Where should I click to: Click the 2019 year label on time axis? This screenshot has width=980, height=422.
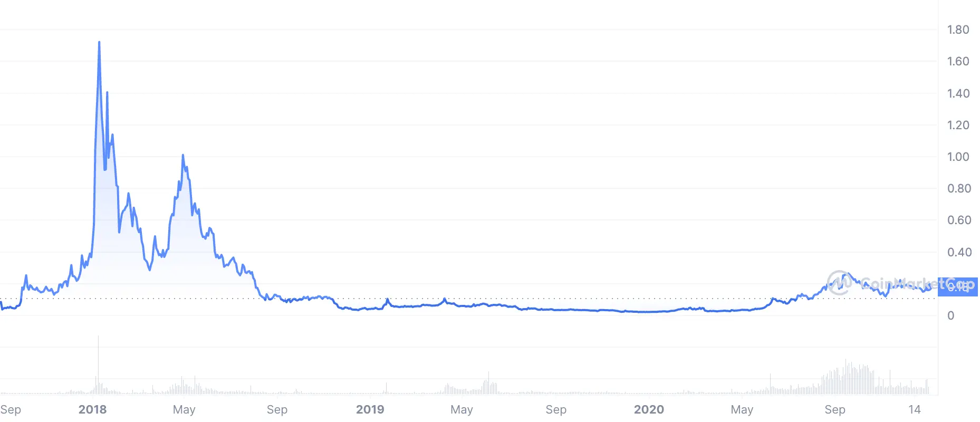(x=370, y=409)
